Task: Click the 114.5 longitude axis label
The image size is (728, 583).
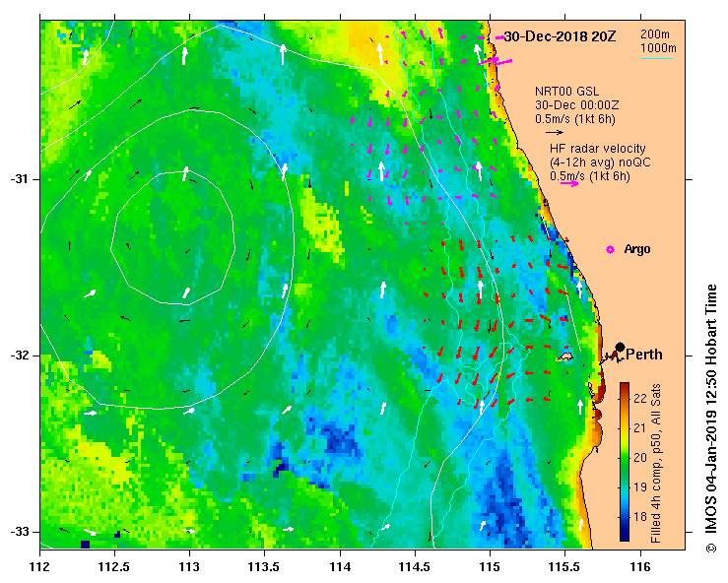Action: (x=415, y=567)
